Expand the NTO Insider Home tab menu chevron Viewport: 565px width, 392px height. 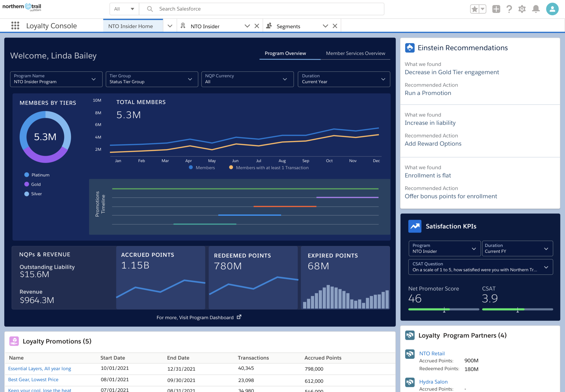point(170,26)
